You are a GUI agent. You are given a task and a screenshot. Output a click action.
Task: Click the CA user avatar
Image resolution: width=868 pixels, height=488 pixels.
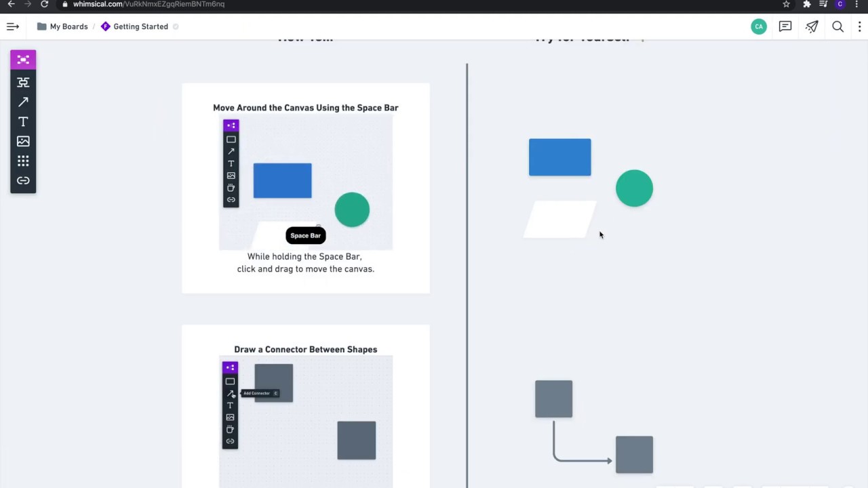click(x=759, y=26)
